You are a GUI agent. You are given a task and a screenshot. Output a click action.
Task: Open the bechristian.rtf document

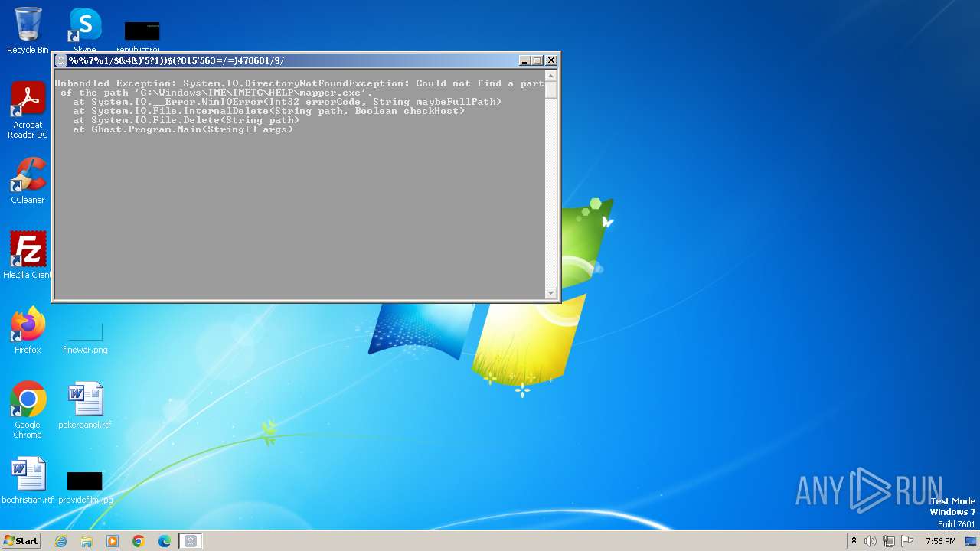28,481
